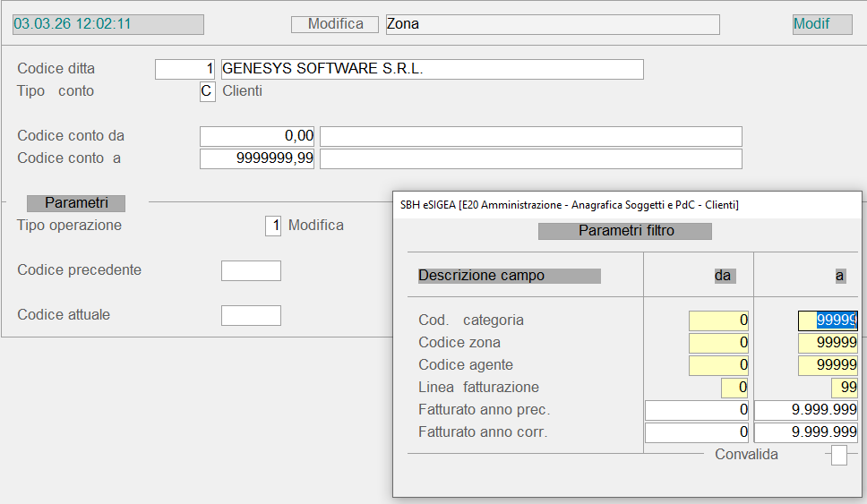Focus the Codice precedente field
Image resolution: width=867 pixels, height=504 pixels.
[x=251, y=270]
